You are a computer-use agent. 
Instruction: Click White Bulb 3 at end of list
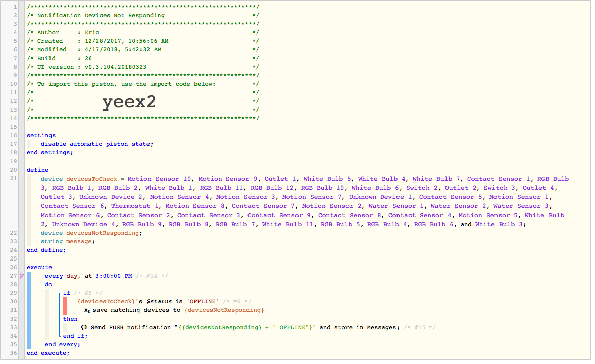coord(499,225)
